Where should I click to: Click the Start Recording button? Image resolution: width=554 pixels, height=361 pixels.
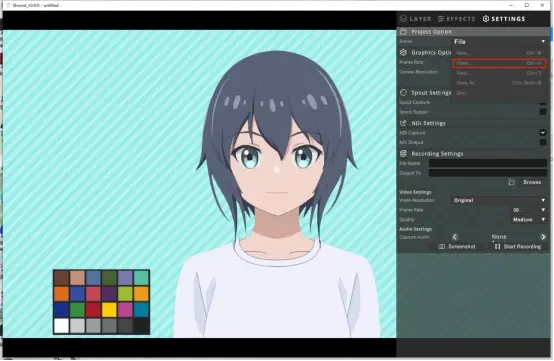(518, 247)
